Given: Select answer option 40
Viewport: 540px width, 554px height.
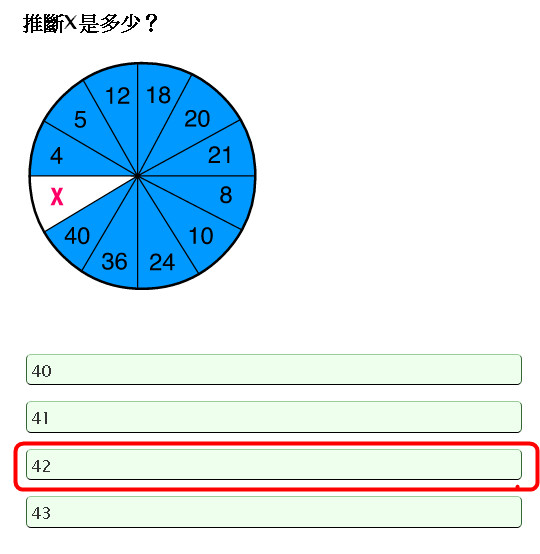Looking at the screenshot, I should [274, 369].
